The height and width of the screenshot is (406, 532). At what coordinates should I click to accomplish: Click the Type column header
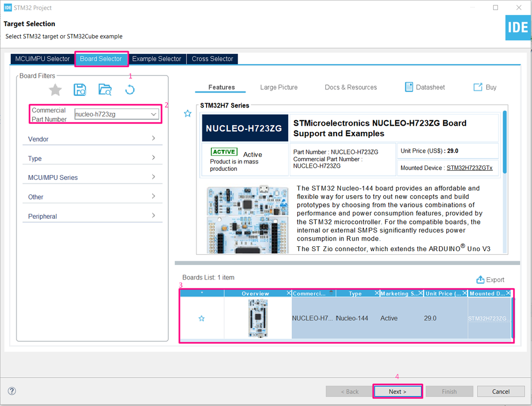point(355,294)
